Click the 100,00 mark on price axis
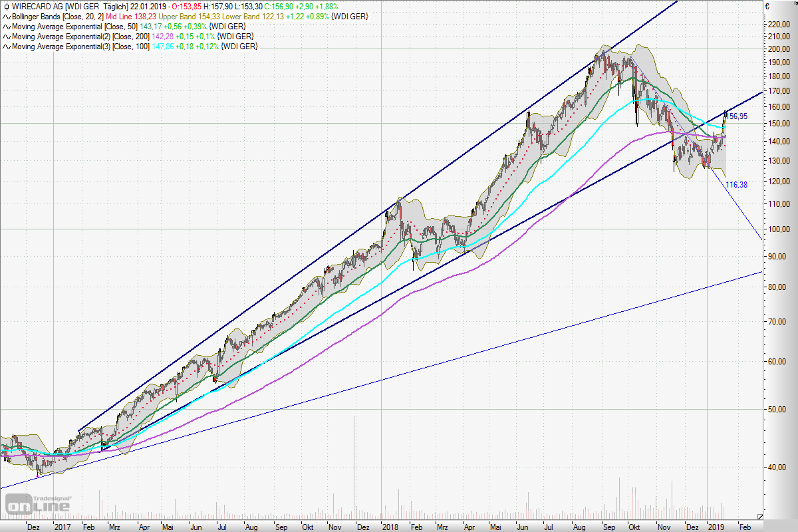 [x=778, y=229]
